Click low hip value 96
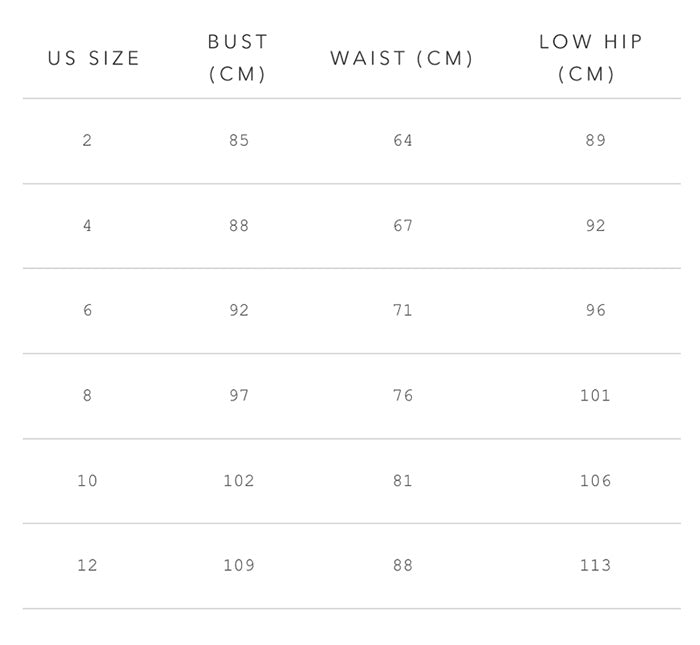Image resolution: width=700 pixels, height=645 pixels. click(x=596, y=310)
